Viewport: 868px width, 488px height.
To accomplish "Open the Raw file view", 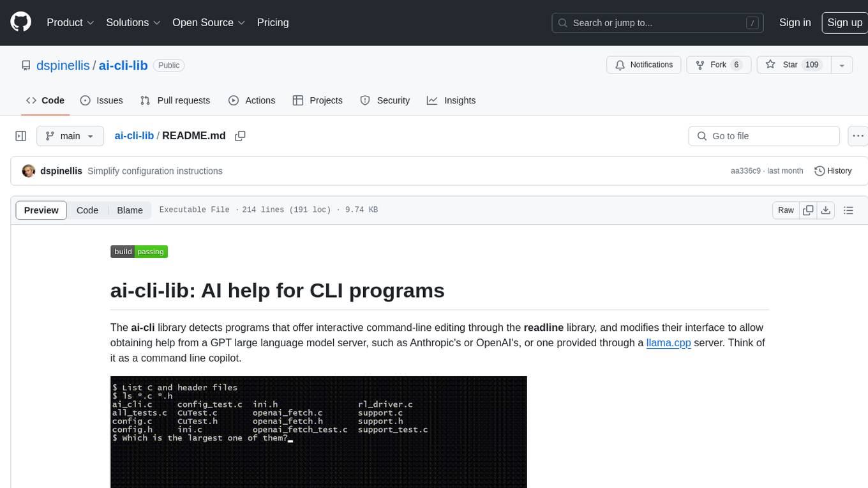I will point(786,210).
